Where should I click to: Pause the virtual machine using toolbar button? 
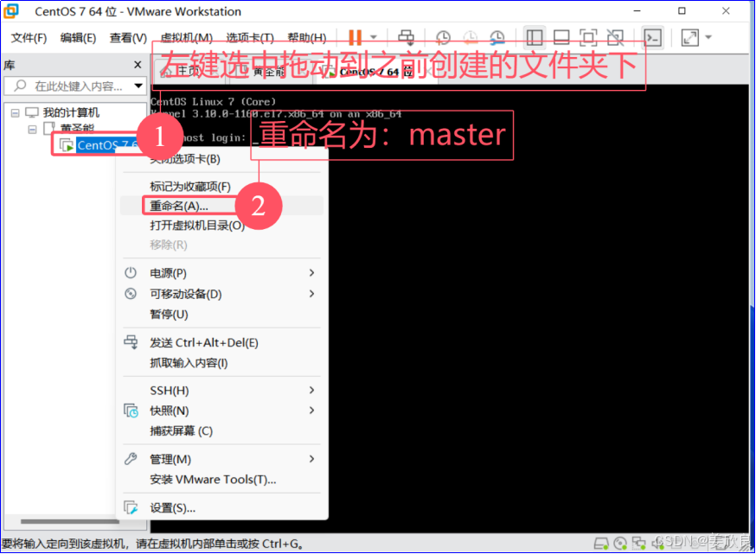pos(355,37)
